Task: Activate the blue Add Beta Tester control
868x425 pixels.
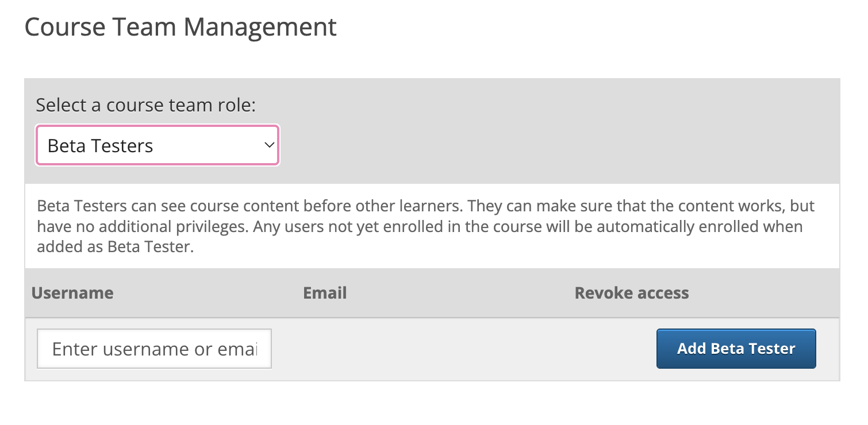Action: click(736, 349)
